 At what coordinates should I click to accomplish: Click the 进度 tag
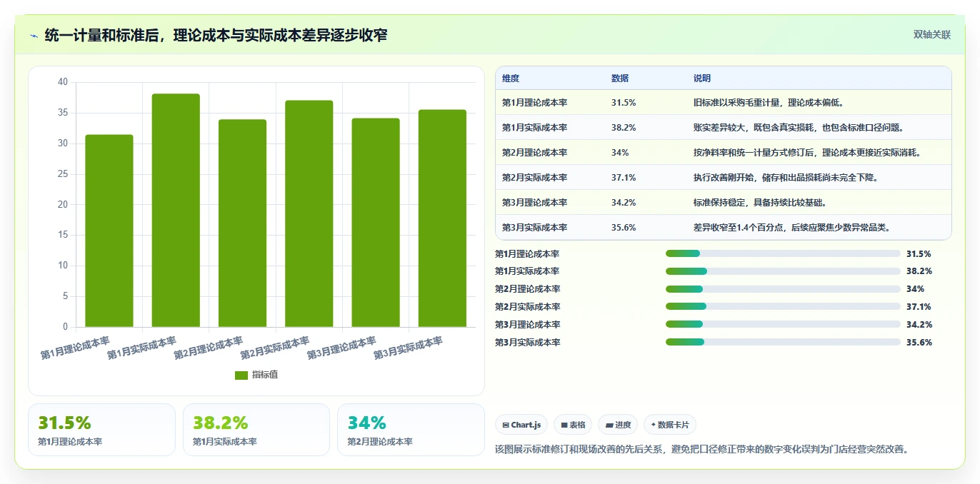[618, 425]
